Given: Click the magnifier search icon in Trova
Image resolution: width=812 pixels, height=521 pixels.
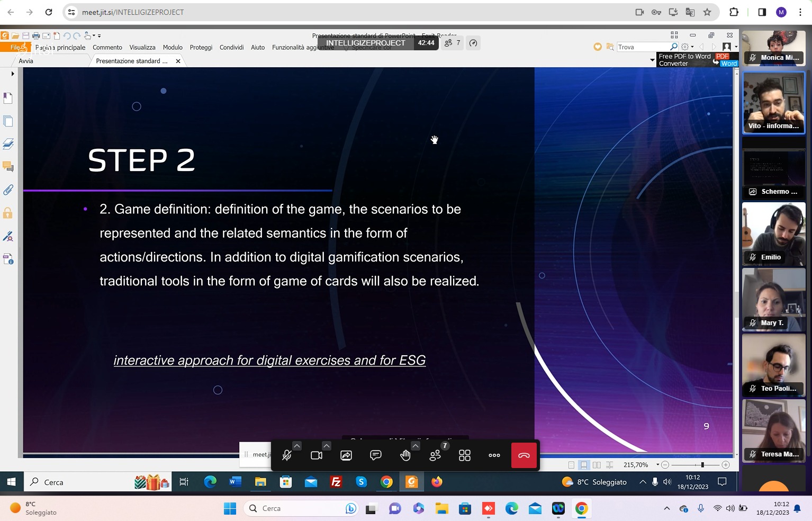Looking at the screenshot, I should point(674,47).
